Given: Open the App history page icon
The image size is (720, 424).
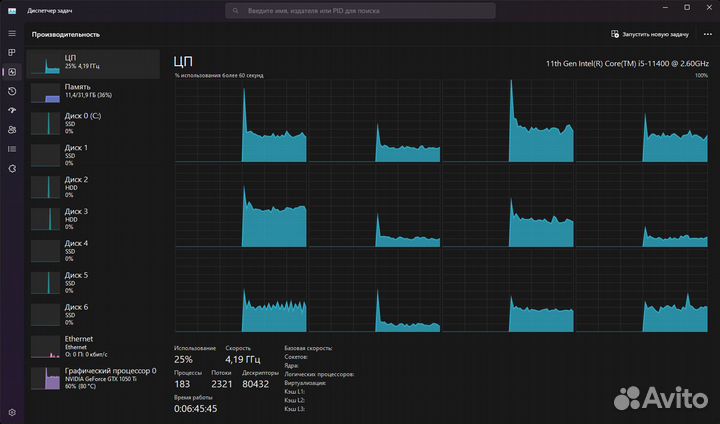Looking at the screenshot, I should coord(12,91).
